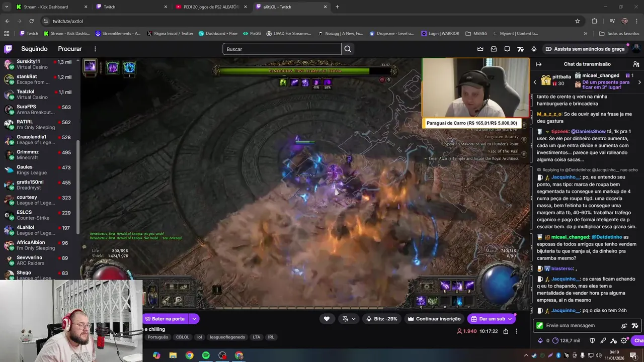This screenshot has height=362, width=644.
Task: Click the heart follow icon under stream
Action: click(x=327, y=319)
